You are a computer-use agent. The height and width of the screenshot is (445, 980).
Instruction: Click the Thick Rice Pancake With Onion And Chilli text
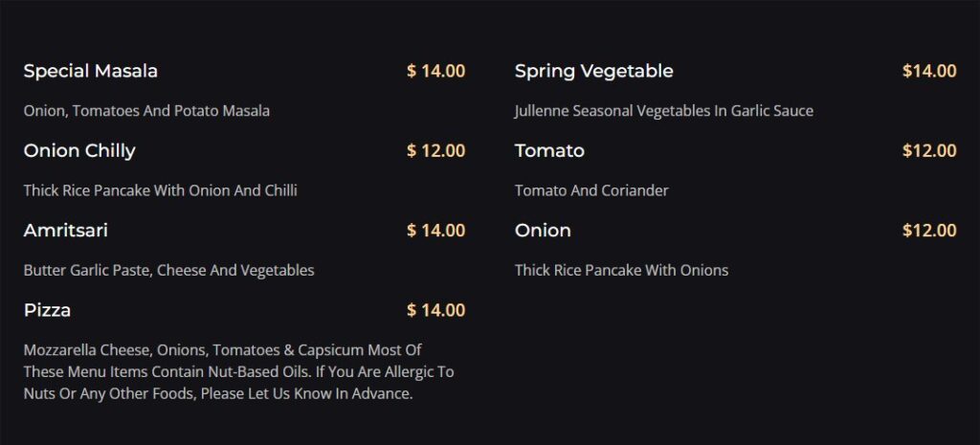[160, 190]
